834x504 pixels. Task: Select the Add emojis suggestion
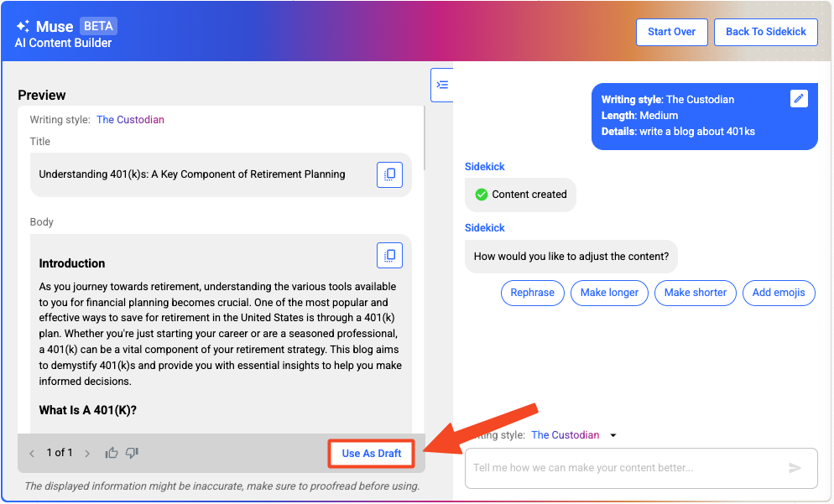point(778,293)
